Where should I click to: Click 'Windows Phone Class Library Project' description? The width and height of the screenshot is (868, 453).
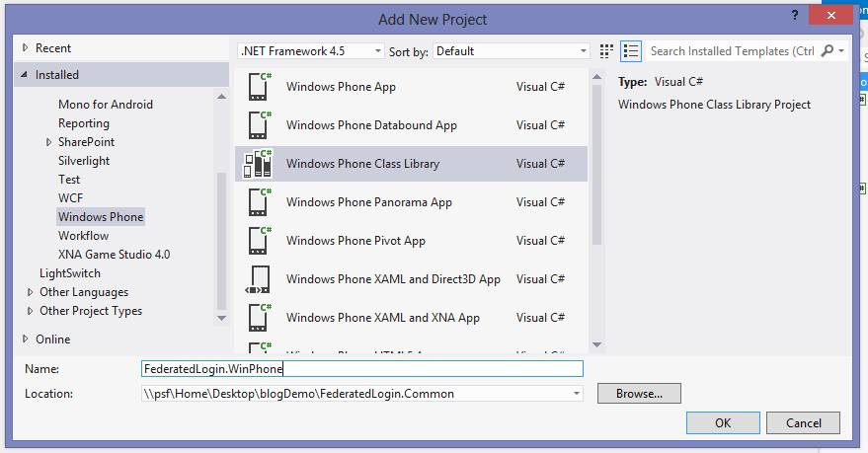[714, 105]
